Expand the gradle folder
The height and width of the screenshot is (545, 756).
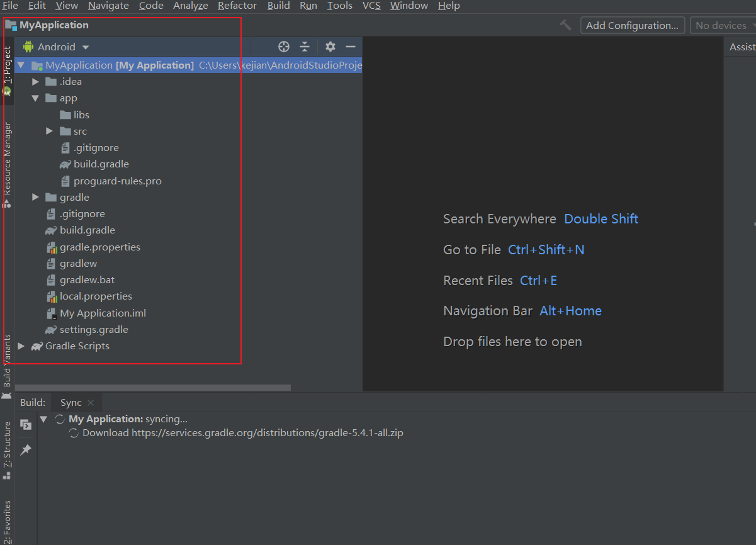click(35, 197)
